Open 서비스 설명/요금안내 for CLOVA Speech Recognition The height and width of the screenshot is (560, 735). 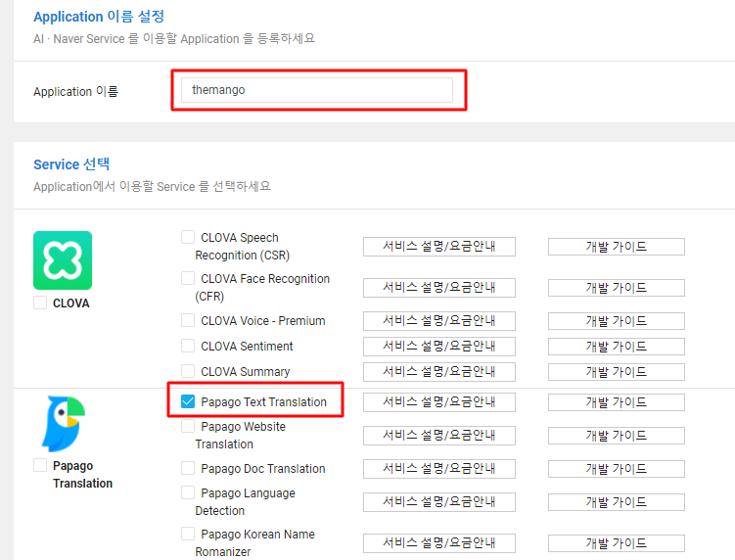pyautogui.click(x=439, y=247)
